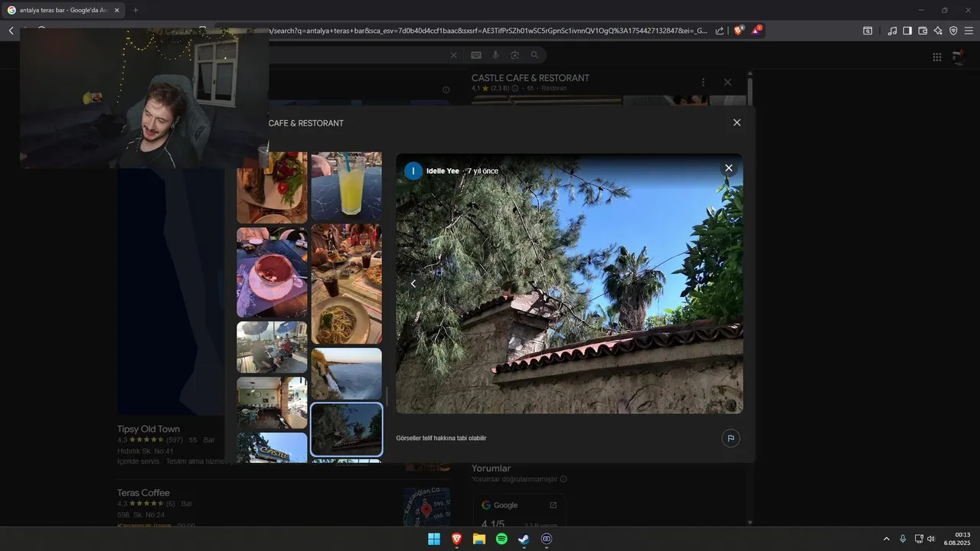Image resolution: width=980 pixels, height=551 pixels.
Task: Submit search with magnifier icon
Action: (x=534, y=55)
